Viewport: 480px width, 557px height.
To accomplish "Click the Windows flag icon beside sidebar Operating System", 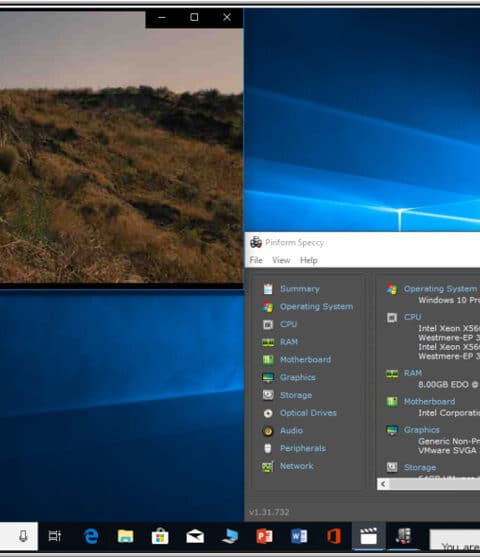I will coord(268,307).
